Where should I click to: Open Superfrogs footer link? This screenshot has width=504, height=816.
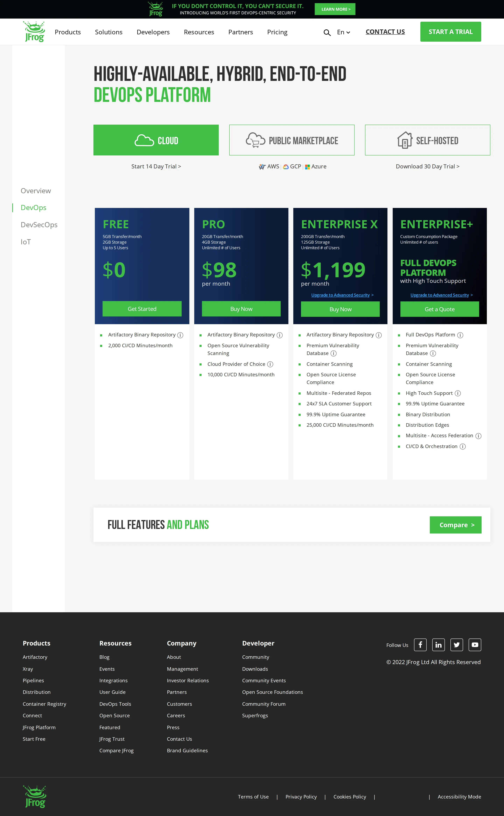click(x=255, y=716)
